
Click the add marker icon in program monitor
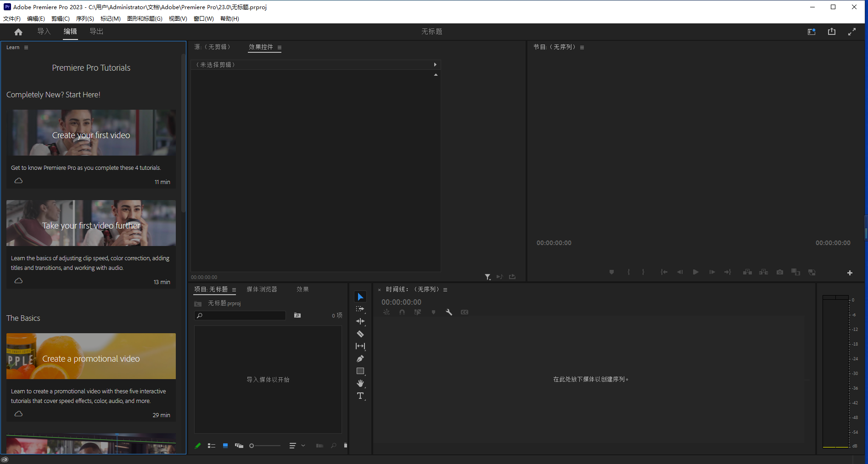611,272
